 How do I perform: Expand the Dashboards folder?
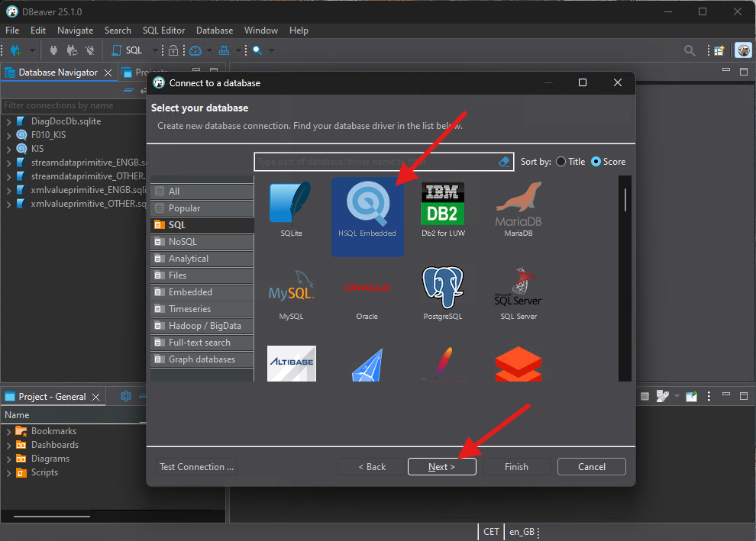[x=8, y=445]
